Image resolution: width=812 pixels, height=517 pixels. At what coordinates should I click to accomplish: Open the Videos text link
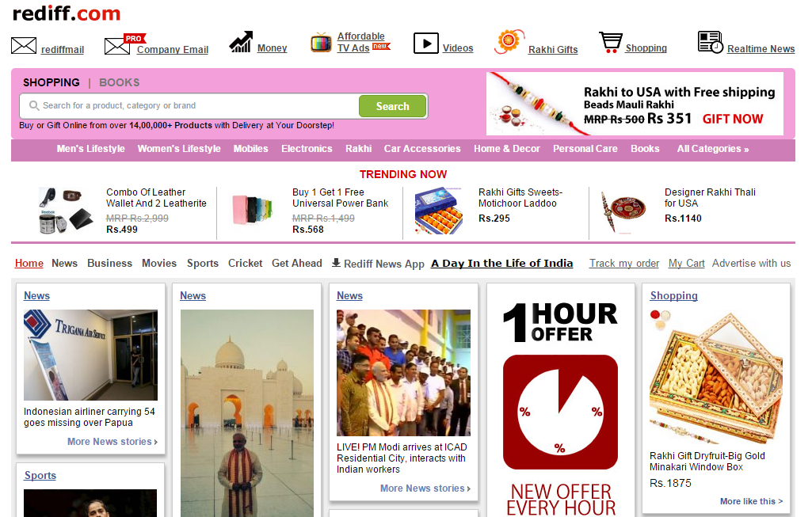point(458,48)
